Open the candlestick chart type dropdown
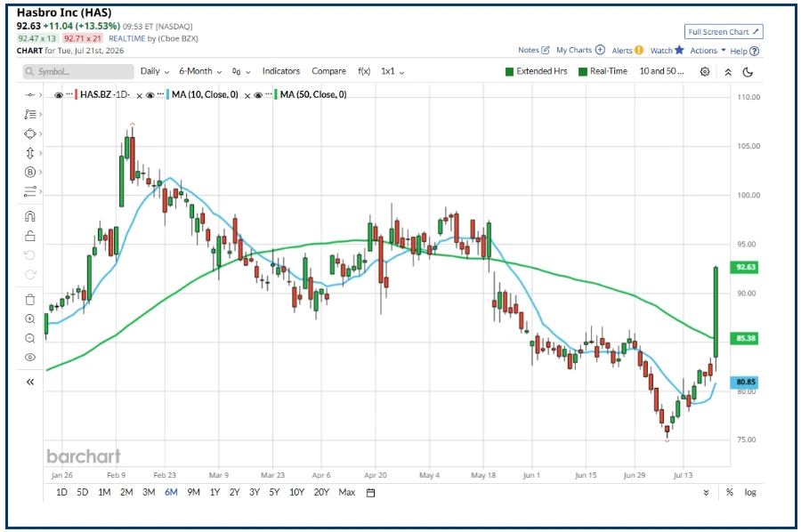801x532 pixels. click(241, 72)
